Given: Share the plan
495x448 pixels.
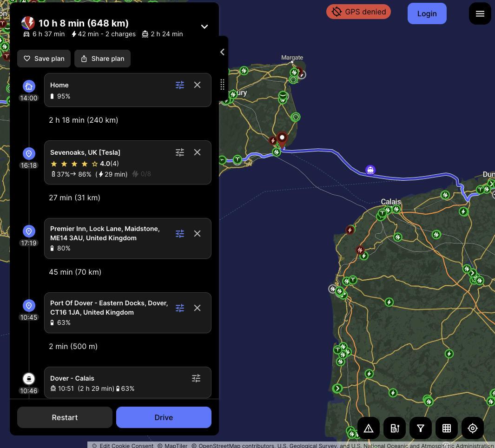Looking at the screenshot, I should click(102, 59).
